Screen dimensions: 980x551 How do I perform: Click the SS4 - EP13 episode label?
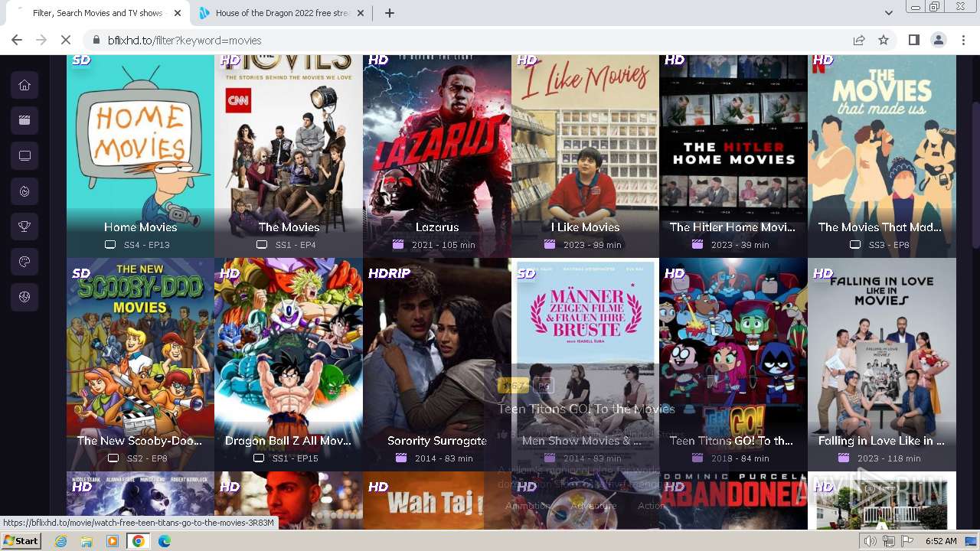click(x=146, y=245)
